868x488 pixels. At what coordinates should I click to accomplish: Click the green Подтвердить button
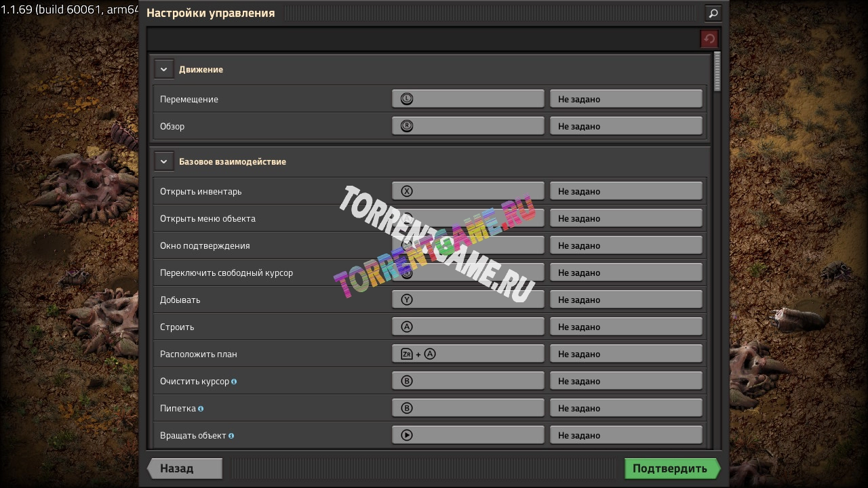click(x=670, y=468)
